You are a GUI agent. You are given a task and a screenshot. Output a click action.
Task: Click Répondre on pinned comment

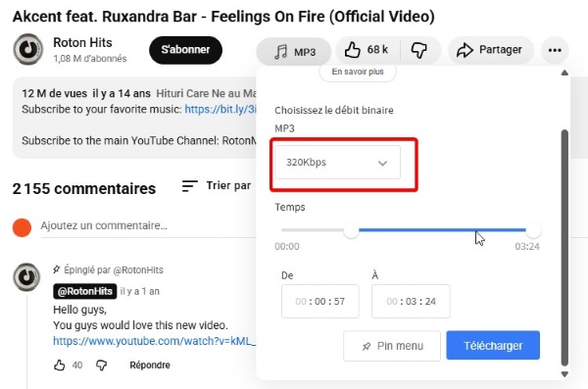coord(150,365)
